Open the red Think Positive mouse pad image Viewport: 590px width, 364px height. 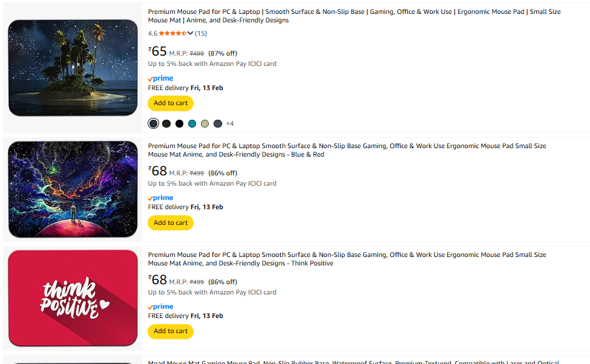point(73,297)
